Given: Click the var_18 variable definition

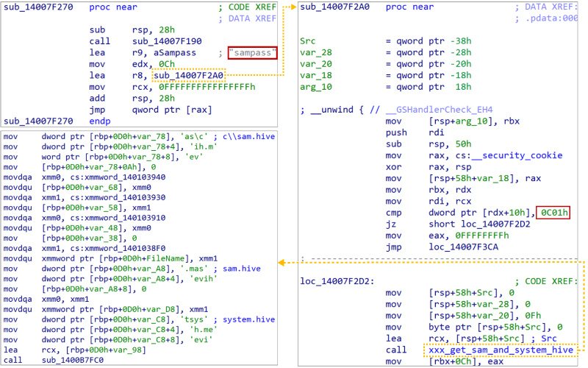Looking at the screenshot, I should (x=386, y=76).
